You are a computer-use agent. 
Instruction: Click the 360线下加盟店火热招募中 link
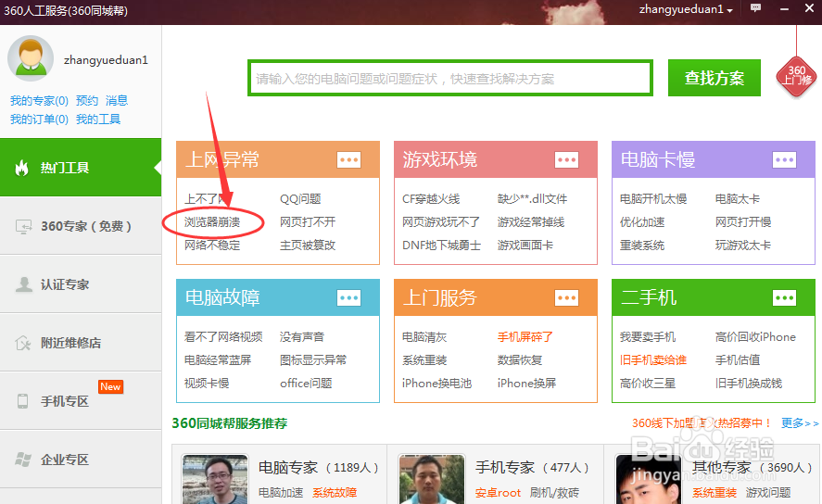[x=702, y=423]
